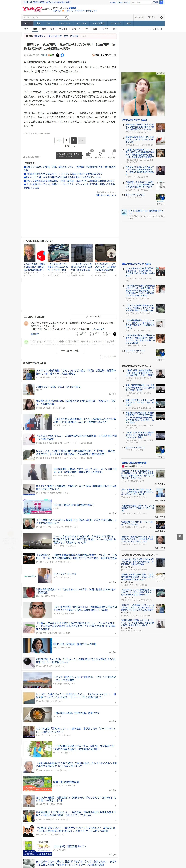Screen dimensions: 186x868
Task: Open the エキスパート tab
Action: point(64,24)
